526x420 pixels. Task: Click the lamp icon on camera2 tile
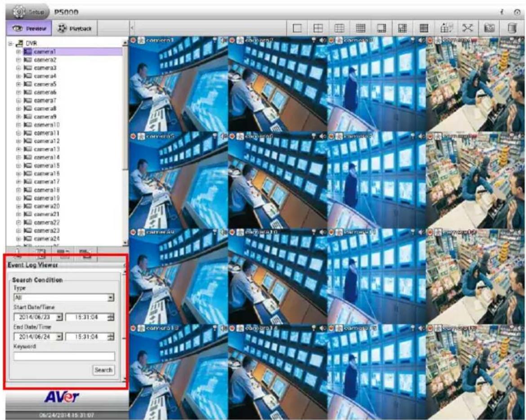[x=314, y=40]
